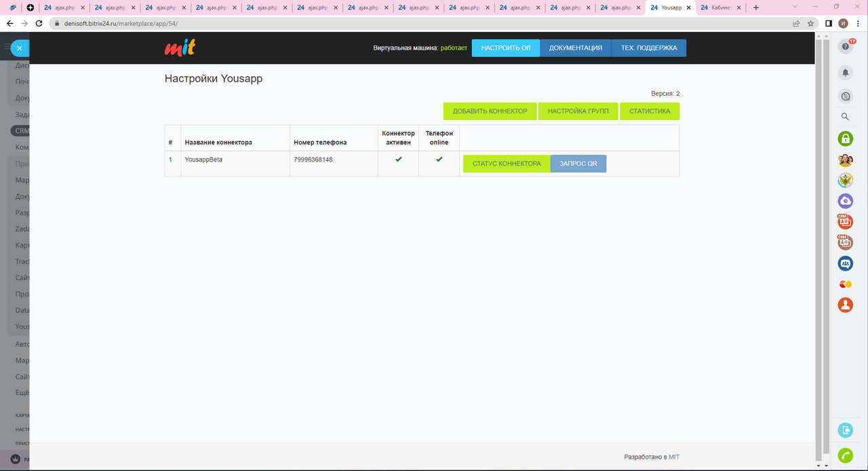Click ДОБАВИТЬ КОННЕКТОР
The height and width of the screenshot is (471, 868).
click(490, 111)
